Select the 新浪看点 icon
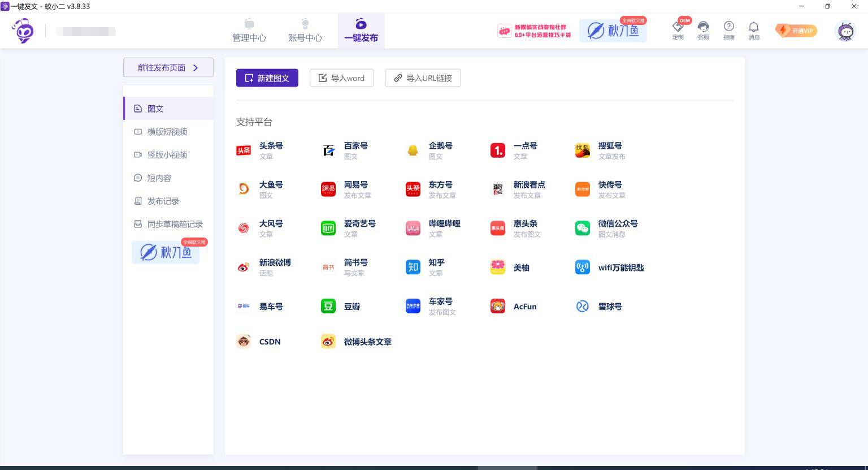This screenshot has width=868, height=470. point(498,189)
